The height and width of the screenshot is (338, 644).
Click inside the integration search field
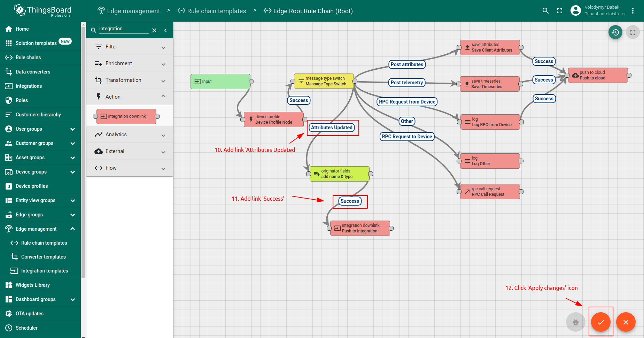pos(124,29)
